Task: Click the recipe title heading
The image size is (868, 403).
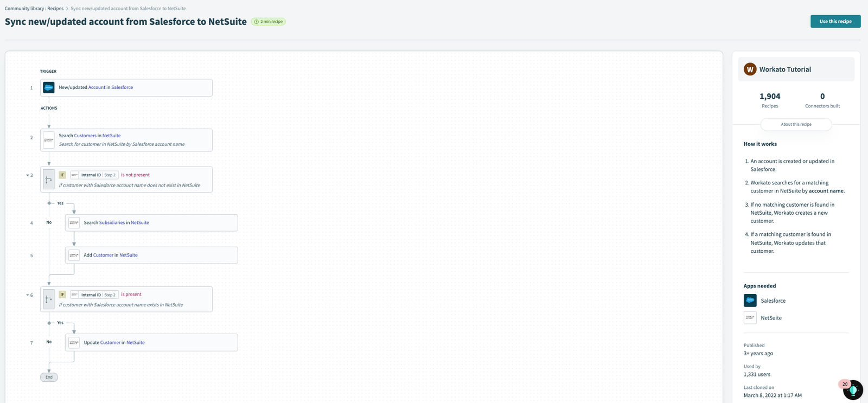Action: pyautogui.click(x=126, y=22)
